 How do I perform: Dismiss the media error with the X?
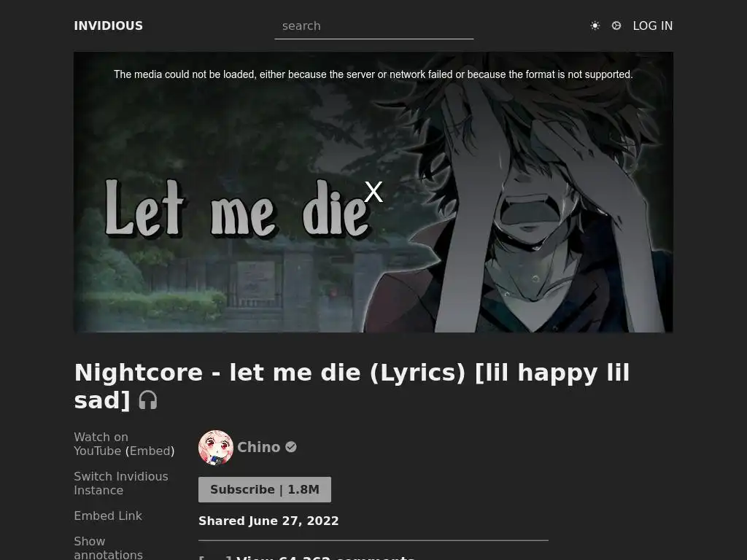[x=373, y=192]
